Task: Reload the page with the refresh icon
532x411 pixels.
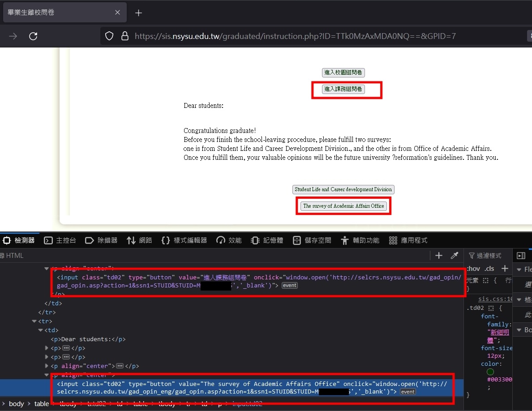Action: pos(33,36)
